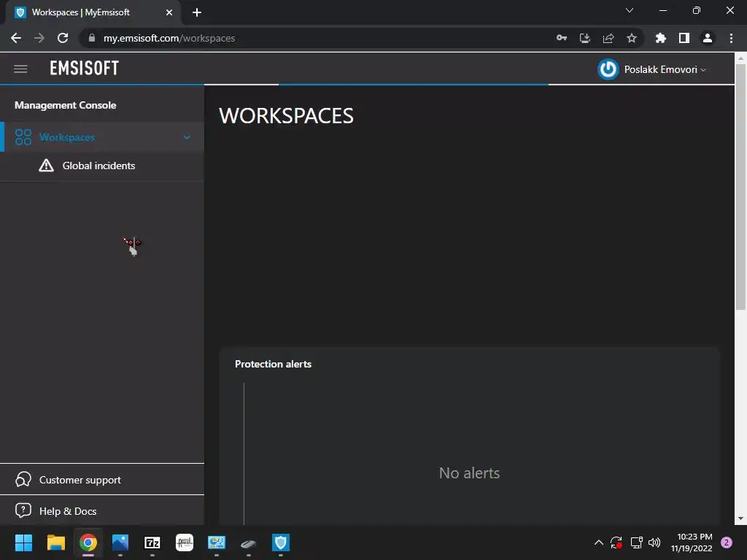Open the tab search dropdown arrow

(630, 10)
